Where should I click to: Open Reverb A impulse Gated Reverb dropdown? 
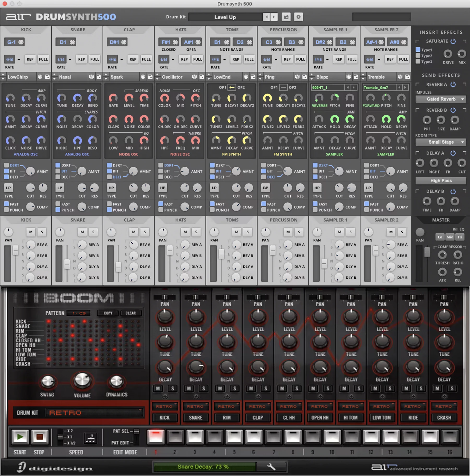441,99
